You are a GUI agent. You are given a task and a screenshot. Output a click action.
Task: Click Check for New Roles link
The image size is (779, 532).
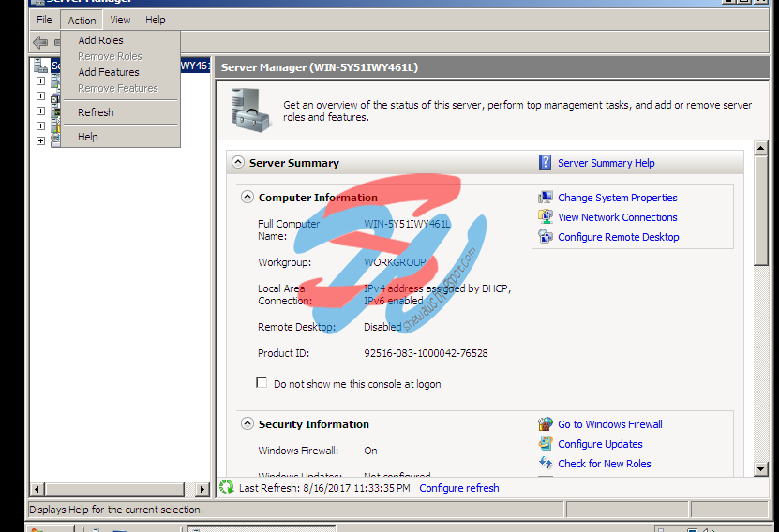click(604, 464)
